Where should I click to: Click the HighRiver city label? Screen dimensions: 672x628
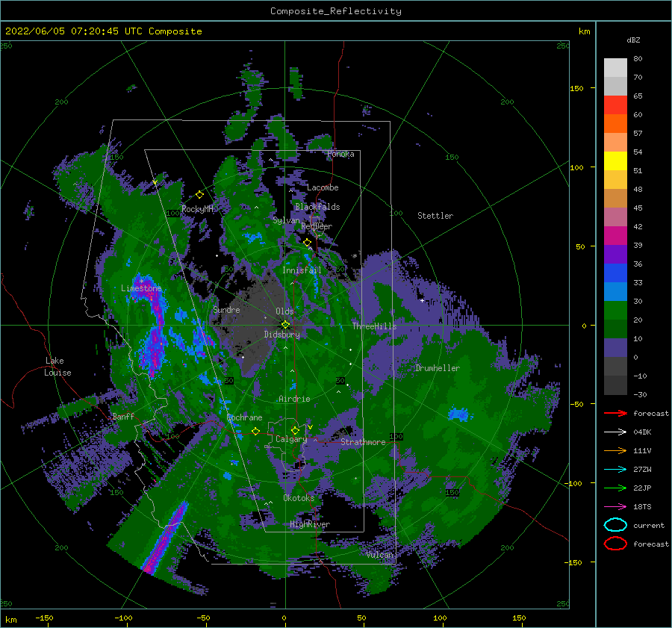(x=310, y=524)
